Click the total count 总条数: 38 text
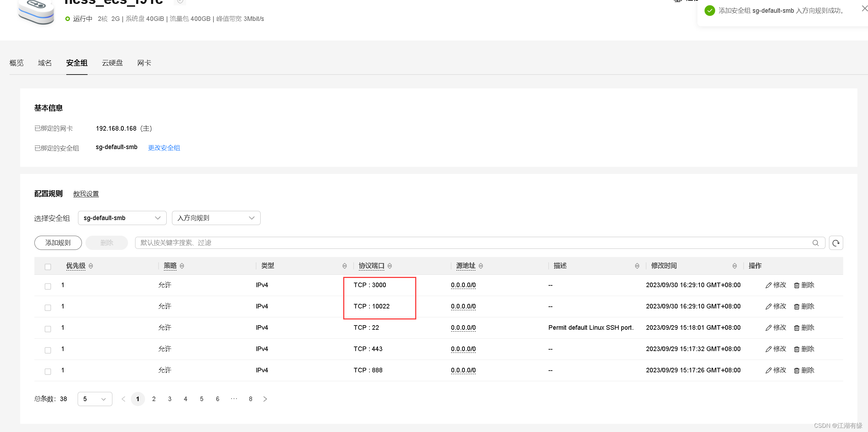 tap(51, 399)
